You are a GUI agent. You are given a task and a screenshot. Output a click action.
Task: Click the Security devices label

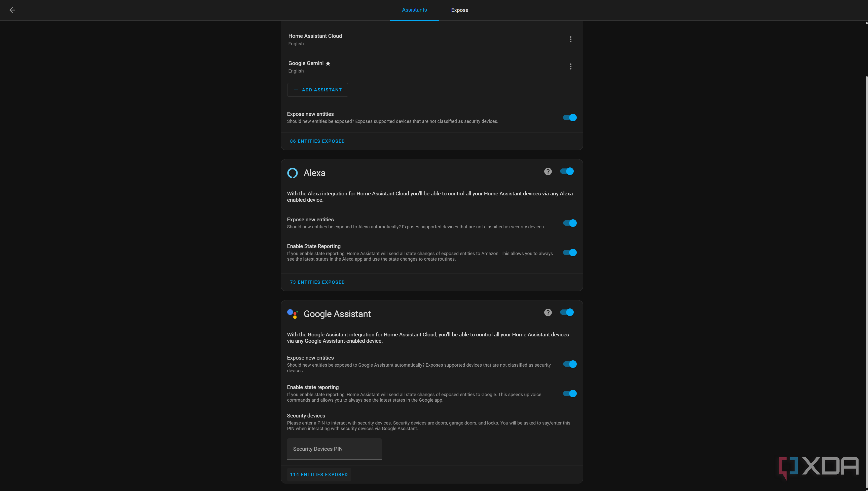(306, 416)
